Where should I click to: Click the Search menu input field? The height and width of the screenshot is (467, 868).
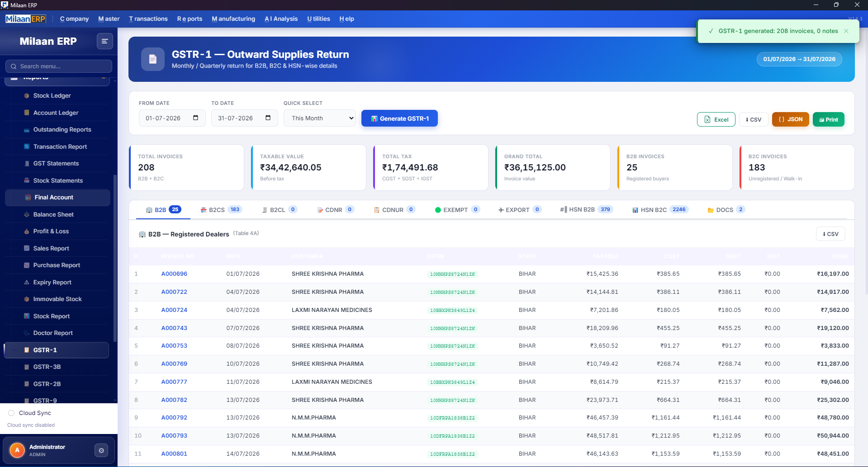click(58, 66)
